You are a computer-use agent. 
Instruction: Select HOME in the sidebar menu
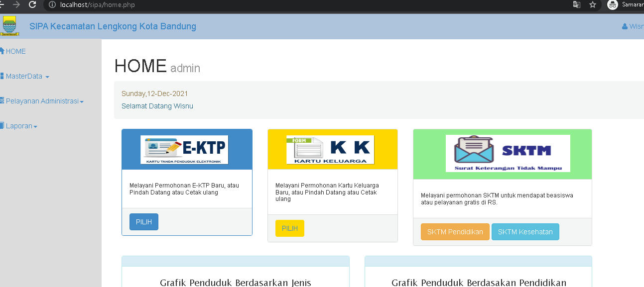[15, 51]
